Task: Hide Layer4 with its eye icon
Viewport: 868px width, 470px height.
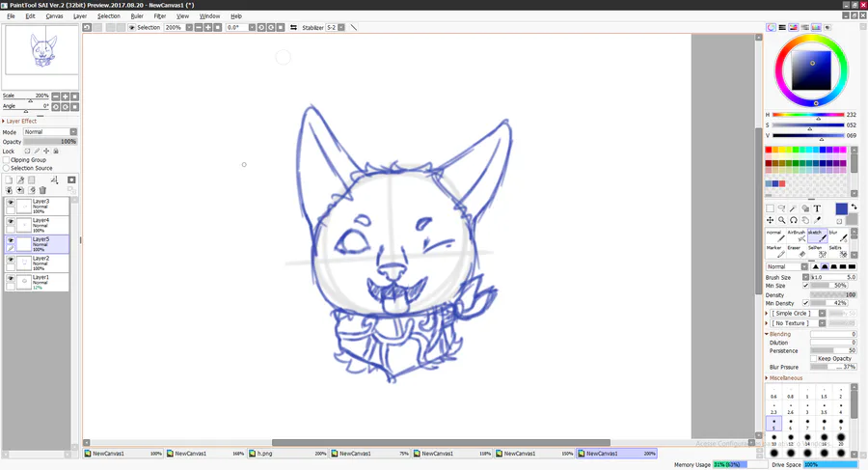Action: (11, 221)
